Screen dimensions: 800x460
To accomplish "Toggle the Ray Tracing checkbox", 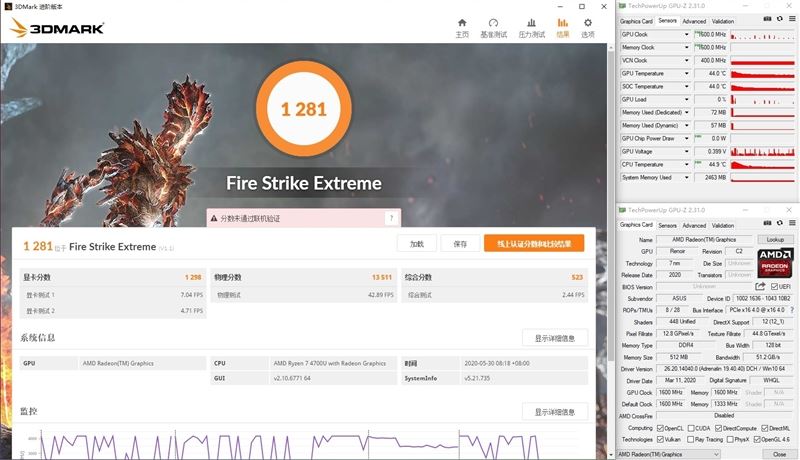I will [690, 439].
